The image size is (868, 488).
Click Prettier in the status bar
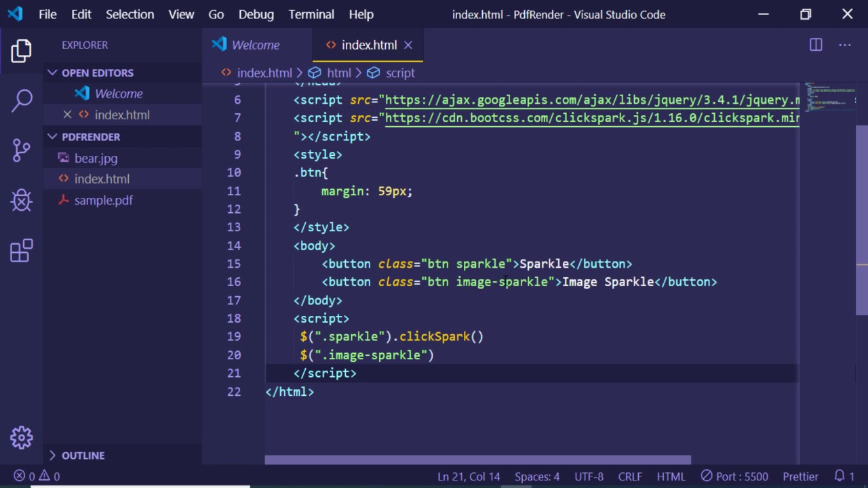pyautogui.click(x=800, y=476)
